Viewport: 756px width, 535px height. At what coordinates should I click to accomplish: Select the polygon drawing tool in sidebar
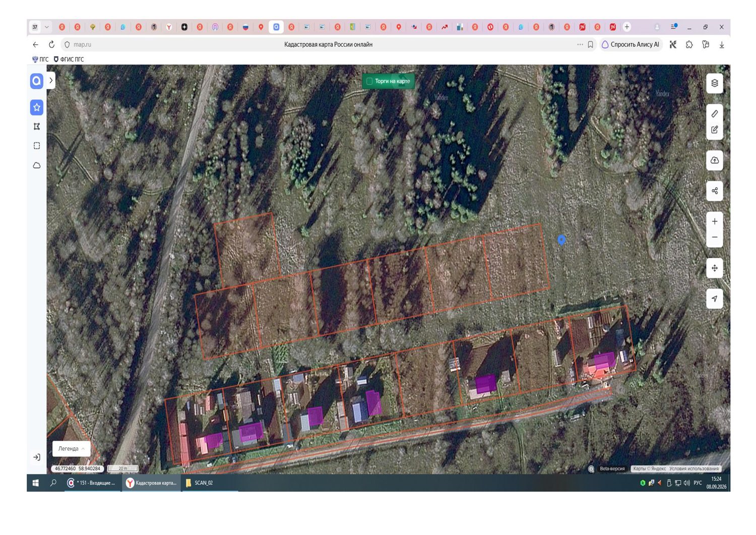click(37, 127)
